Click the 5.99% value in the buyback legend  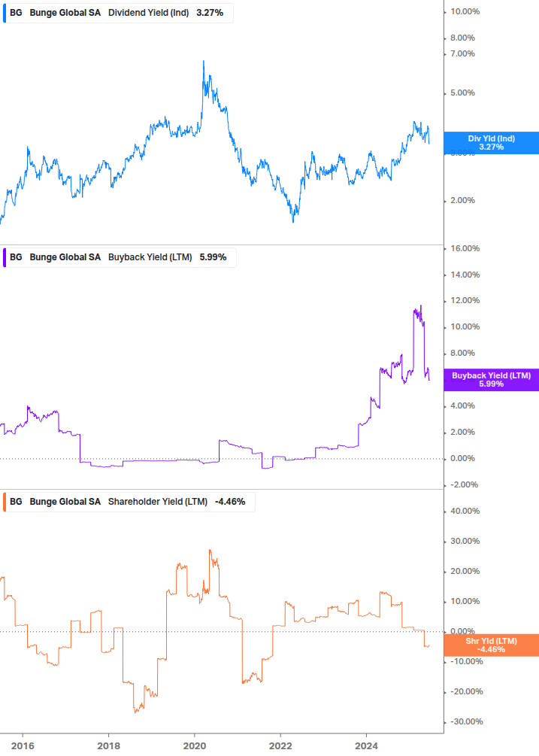point(213,257)
